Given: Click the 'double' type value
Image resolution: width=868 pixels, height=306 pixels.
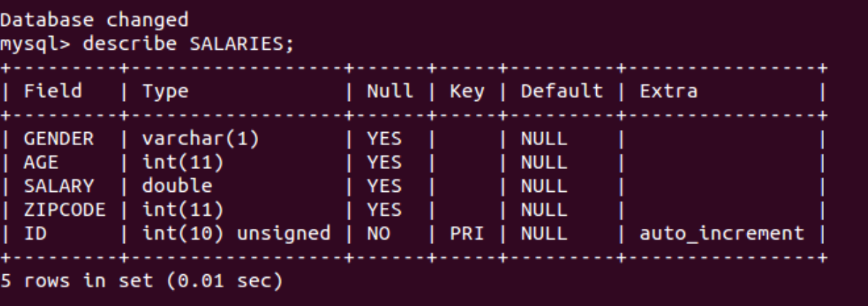Looking at the screenshot, I should pos(177,185).
